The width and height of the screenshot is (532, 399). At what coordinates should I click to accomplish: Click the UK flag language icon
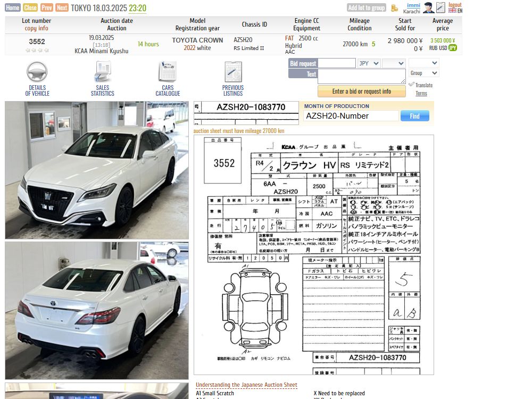[452, 11]
